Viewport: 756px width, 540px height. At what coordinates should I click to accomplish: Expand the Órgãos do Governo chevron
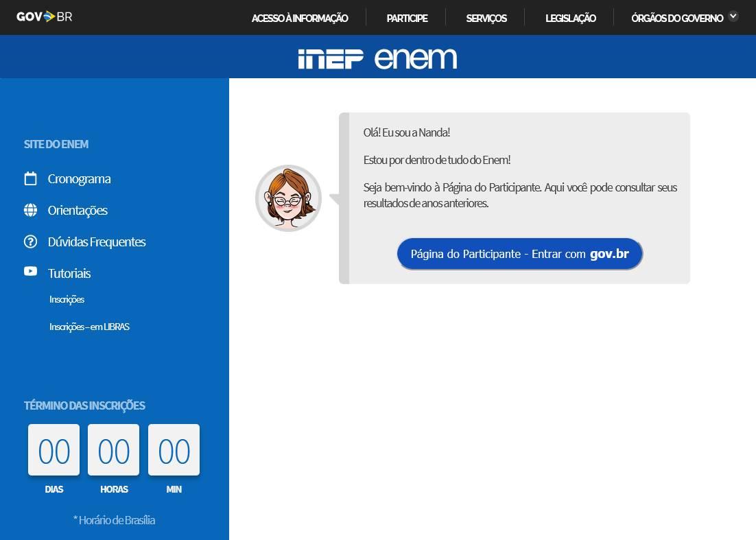coord(733,16)
